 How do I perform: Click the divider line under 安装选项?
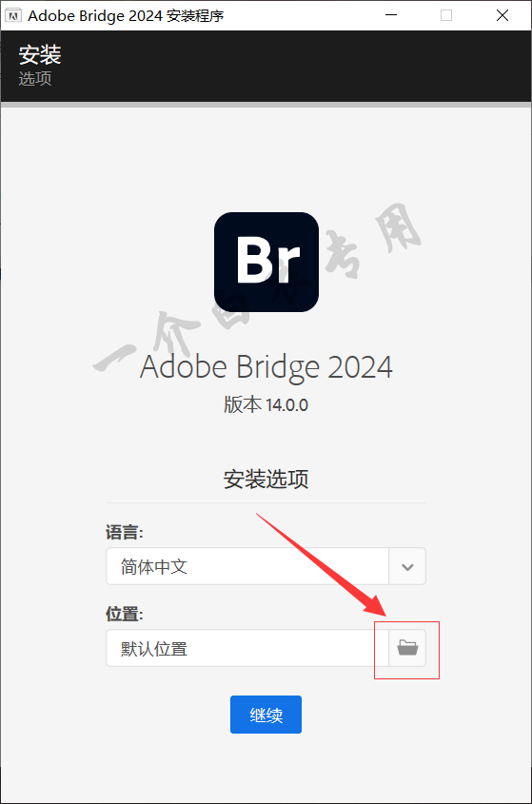(266, 503)
